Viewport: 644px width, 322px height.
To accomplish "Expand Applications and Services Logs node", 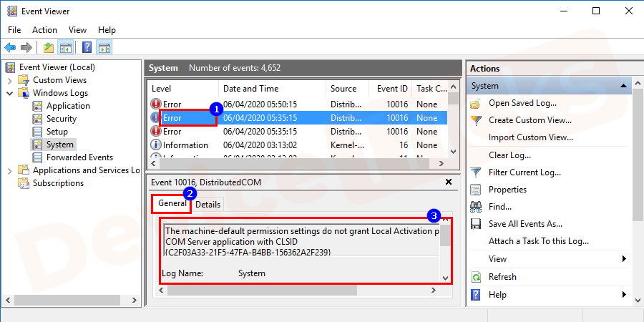I will 10,171.
